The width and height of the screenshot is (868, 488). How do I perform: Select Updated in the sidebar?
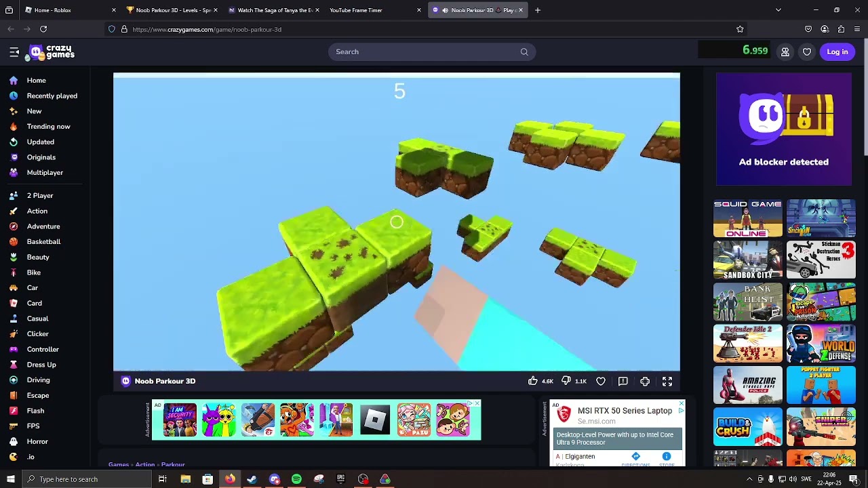40,142
